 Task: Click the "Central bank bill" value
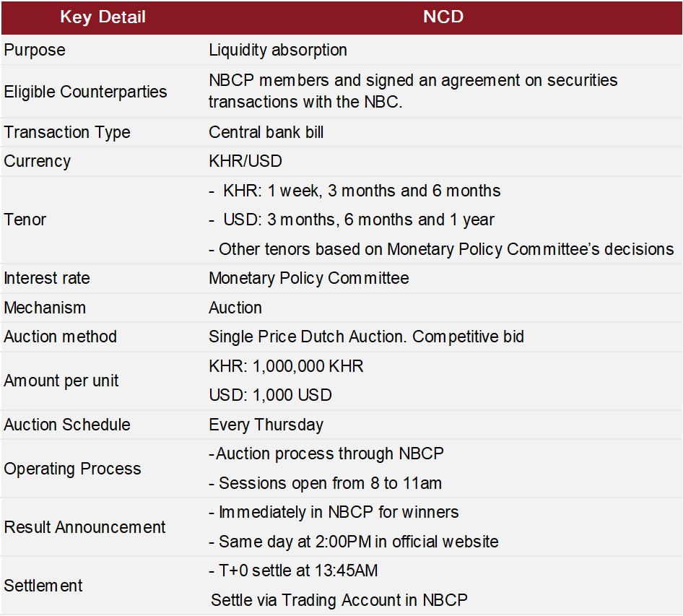[x=266, y=132]
